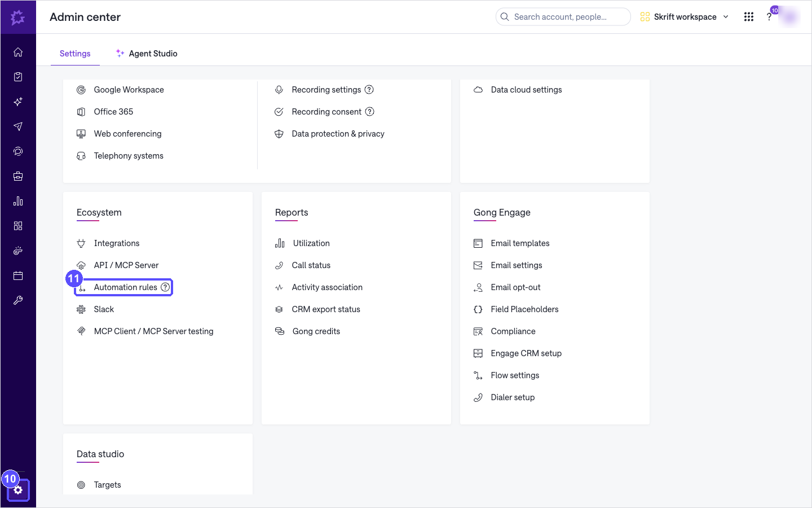This screenshot has height=508, width=812.
Task: Click the help question mark in header
Action: pos(769,17)
